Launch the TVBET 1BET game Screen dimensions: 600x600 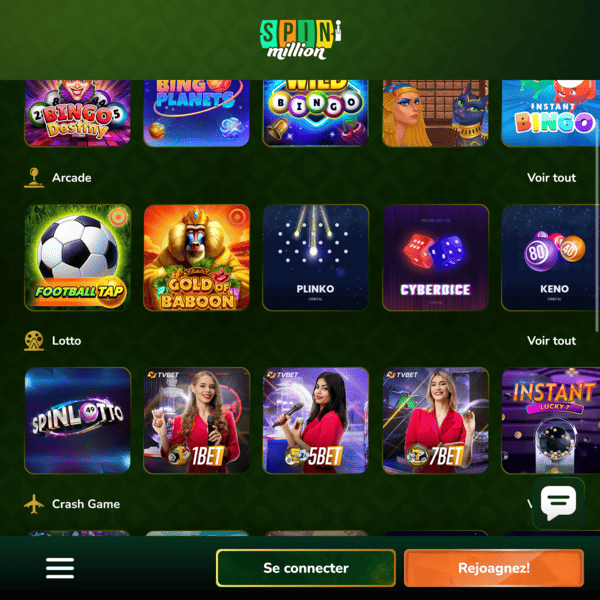[197, 421]
